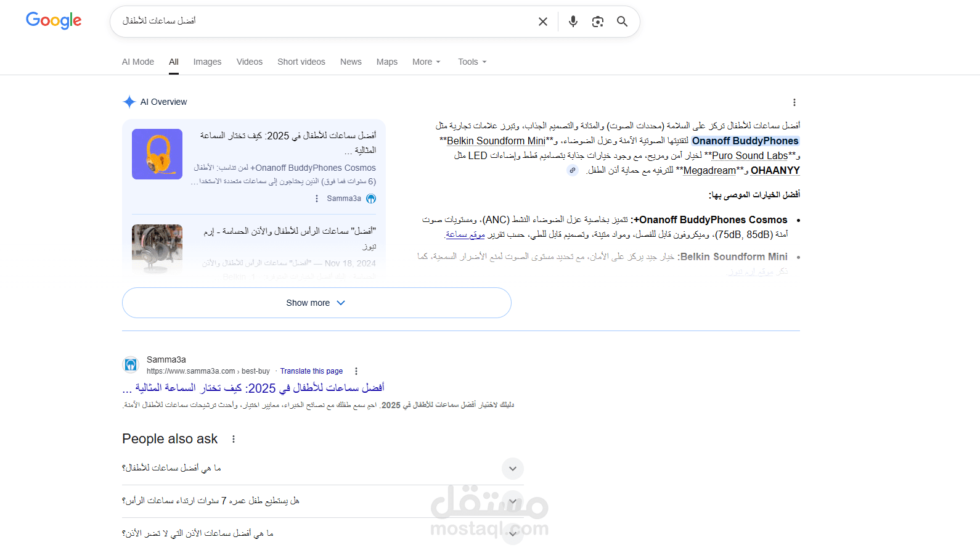Open first AI source card 2025 title

pyautogui.click(x=288, y=142)
